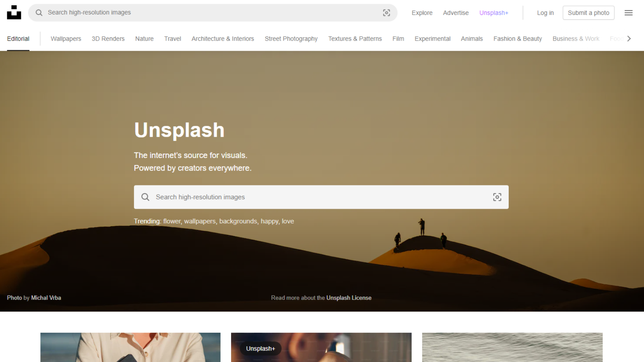
Task: Click the magnifier icon in top search bar
Action: tap(39, 13)
